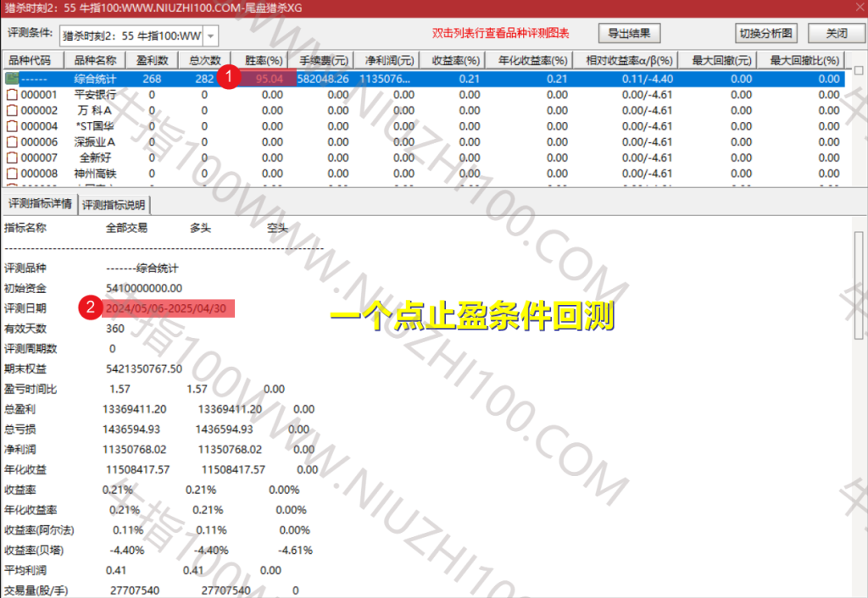Select the 深振业A row
Viewport: 868px width, 598px height.
(424, 142)
